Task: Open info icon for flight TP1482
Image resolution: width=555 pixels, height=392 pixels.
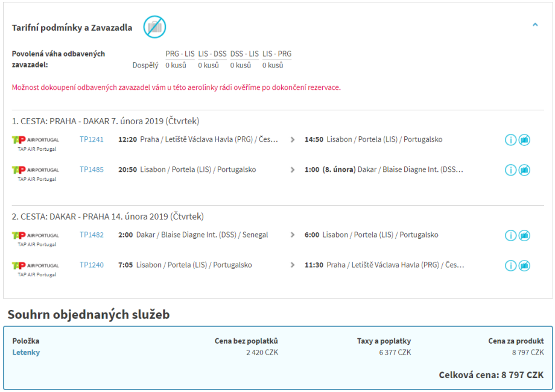Action: 510,235
